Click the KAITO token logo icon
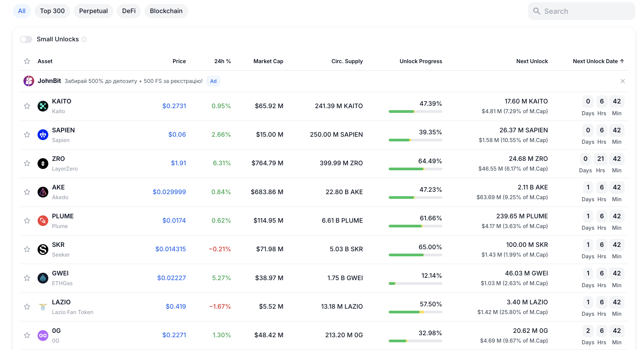Image resolution: width=644 pixels, height=350 pixels. coord(43,106)
